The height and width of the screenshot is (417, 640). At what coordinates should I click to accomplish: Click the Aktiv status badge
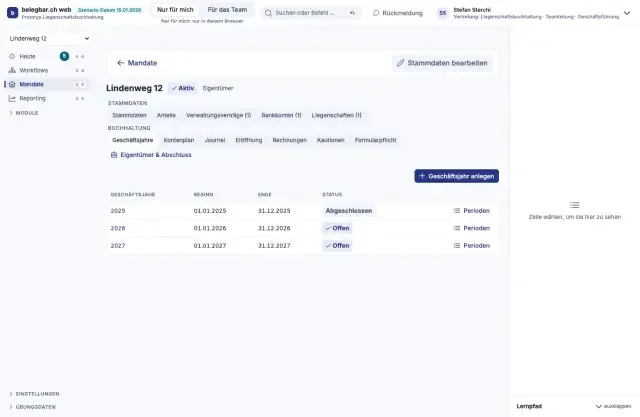pos(183,88)
